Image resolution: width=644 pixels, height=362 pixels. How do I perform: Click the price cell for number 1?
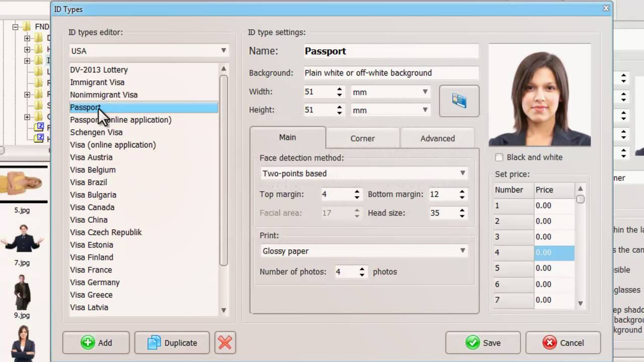[554, 206]
